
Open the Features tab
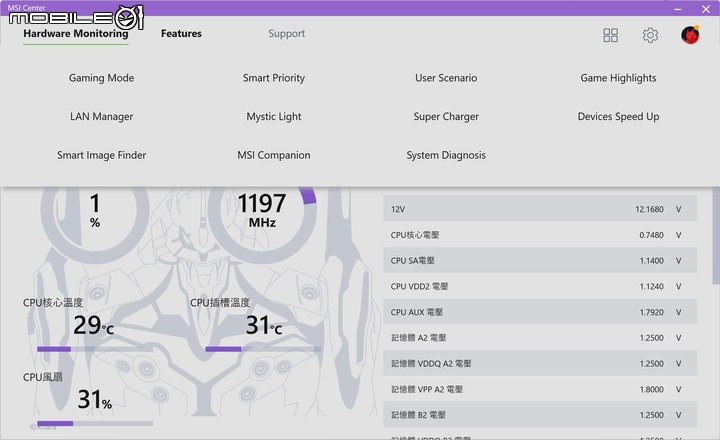coord(181,34)
